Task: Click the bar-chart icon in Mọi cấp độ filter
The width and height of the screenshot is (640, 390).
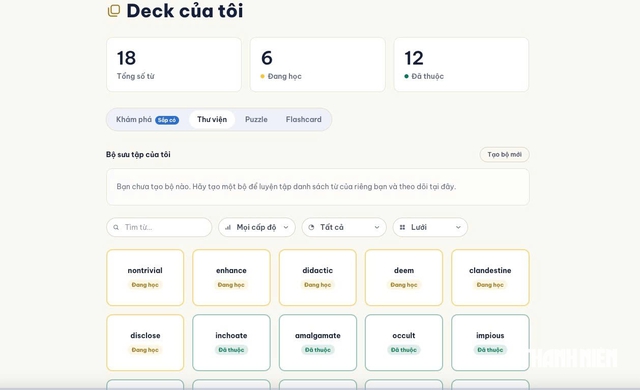Action: (228, 227)
